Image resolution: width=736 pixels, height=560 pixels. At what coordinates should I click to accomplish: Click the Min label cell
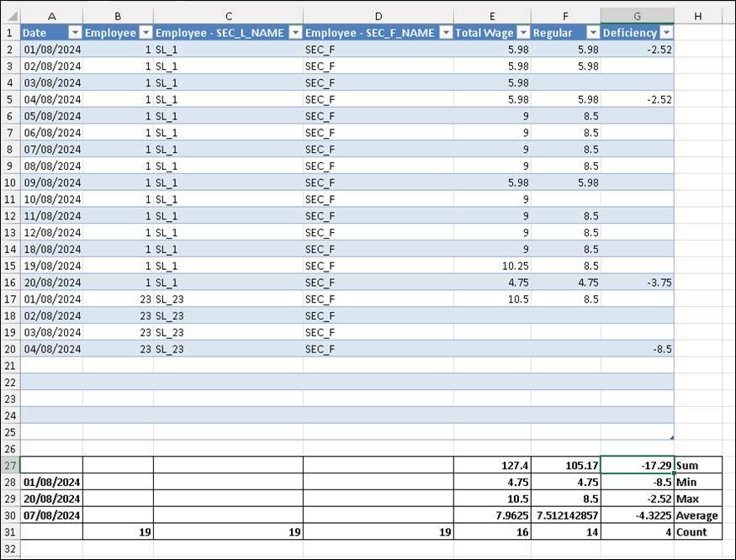tap(698, 482)
